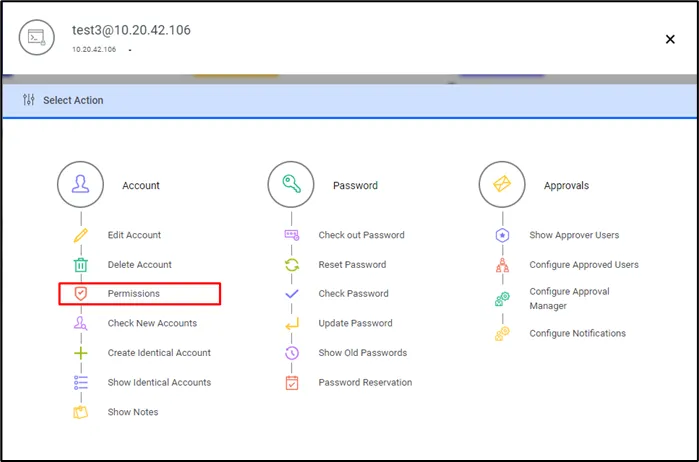Viewport: 699px width, 462px height.
Task: Click the calendar icon for Password Reservation
Action: pyautogui.click(x=292, y=383)
